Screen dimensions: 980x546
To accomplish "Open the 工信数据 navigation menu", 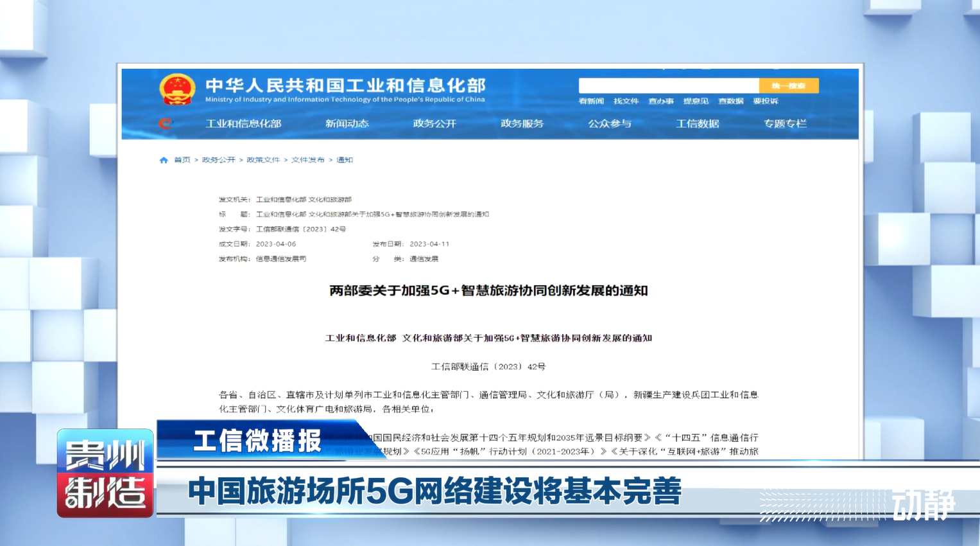I will point(697,123).
